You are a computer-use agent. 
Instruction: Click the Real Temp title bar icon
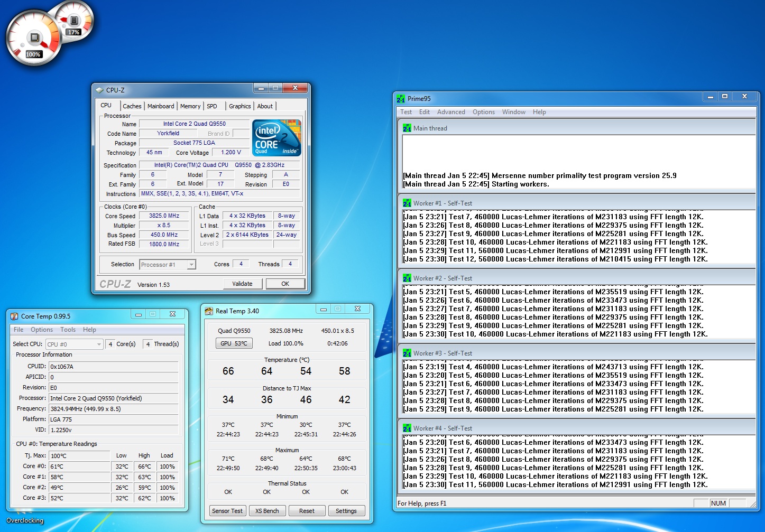[x=209, y=311]
